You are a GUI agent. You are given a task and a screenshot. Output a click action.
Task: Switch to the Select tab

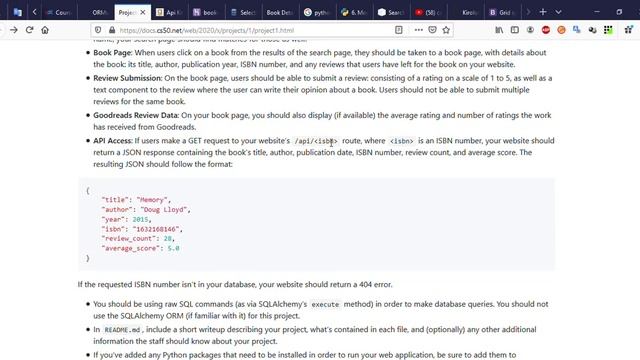[x=243, y=13]
